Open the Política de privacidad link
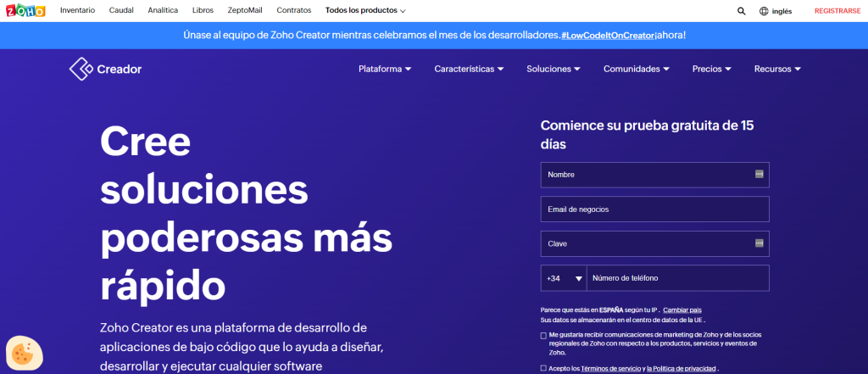 coord(682,368)
